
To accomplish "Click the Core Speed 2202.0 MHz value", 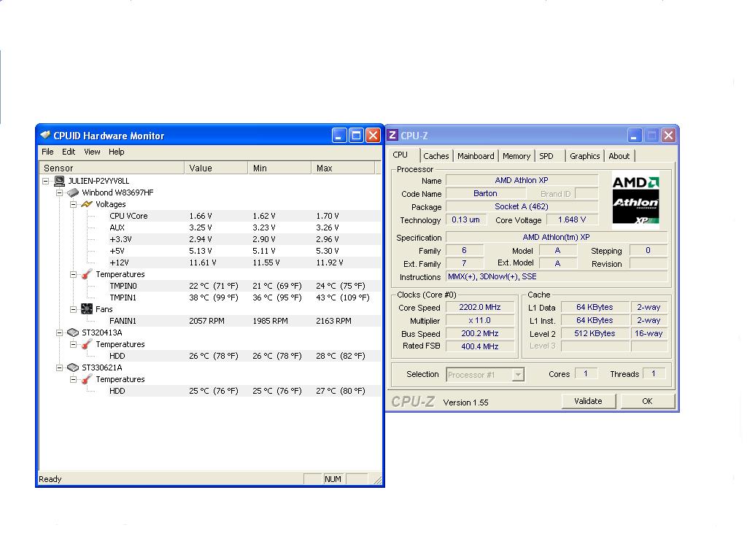I will pyautogui.click(x=480, y=308).
